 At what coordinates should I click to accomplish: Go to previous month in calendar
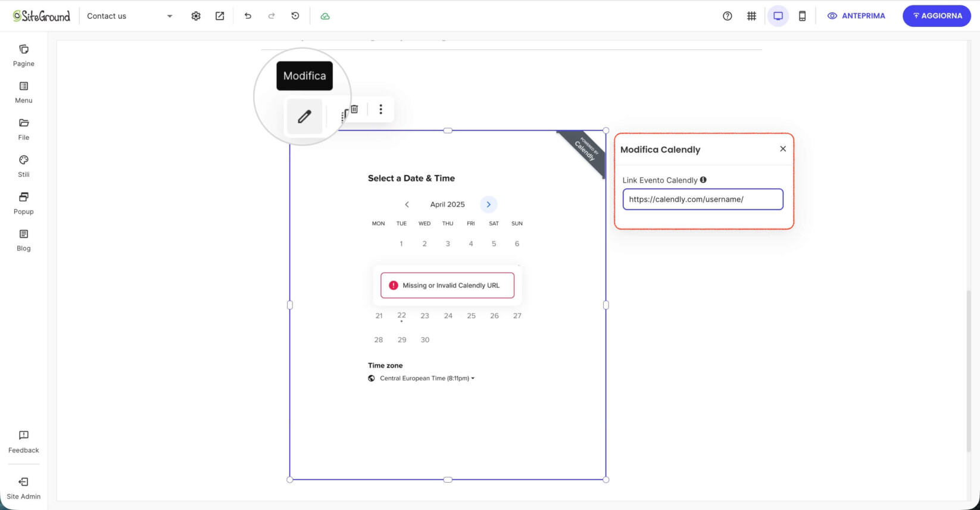[407, 204]
